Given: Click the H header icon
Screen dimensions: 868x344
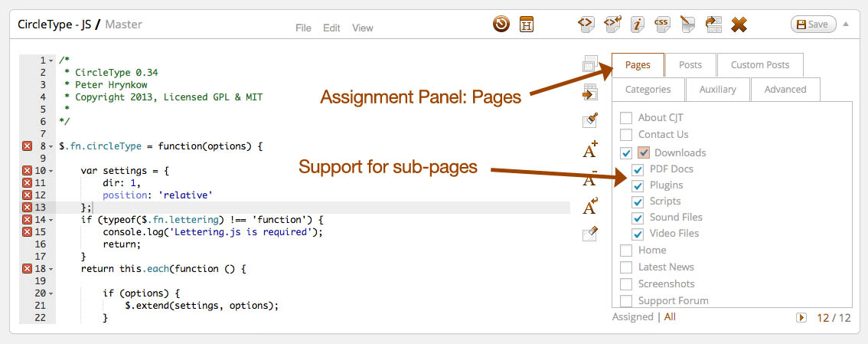Looking at the screenshot, I should coord(527,25).
